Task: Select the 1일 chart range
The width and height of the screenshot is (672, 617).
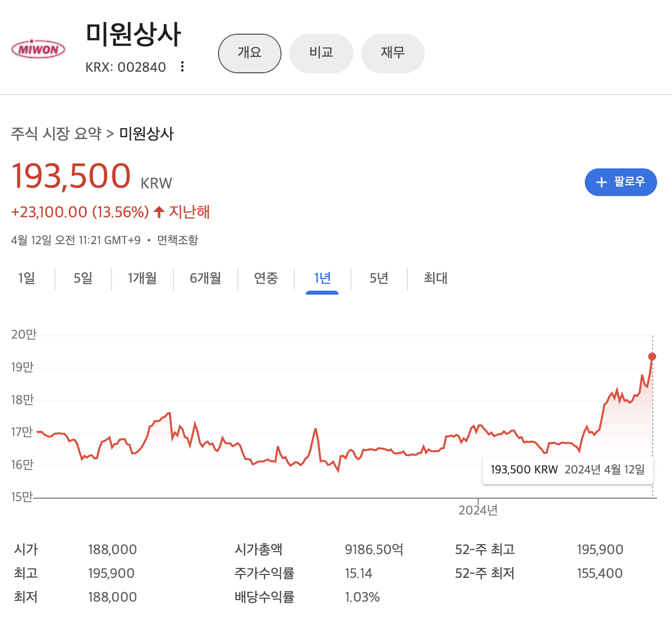Action: tap(27, 278)
